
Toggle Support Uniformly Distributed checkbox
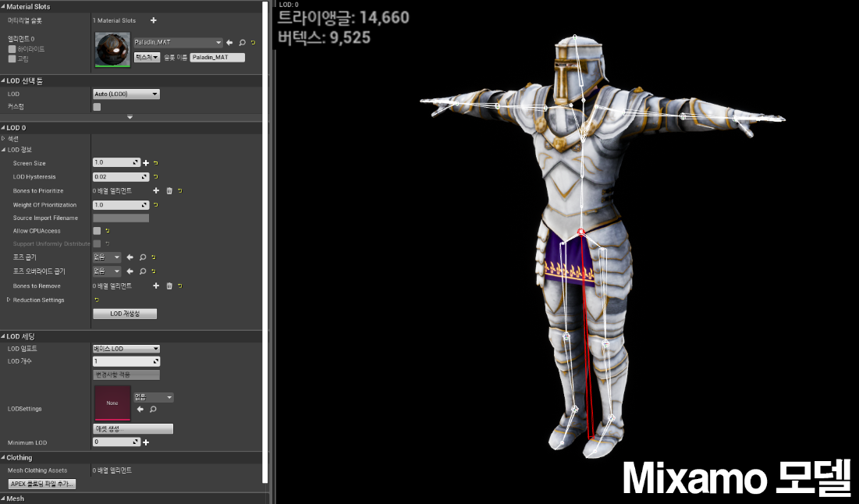coord(97,243)
